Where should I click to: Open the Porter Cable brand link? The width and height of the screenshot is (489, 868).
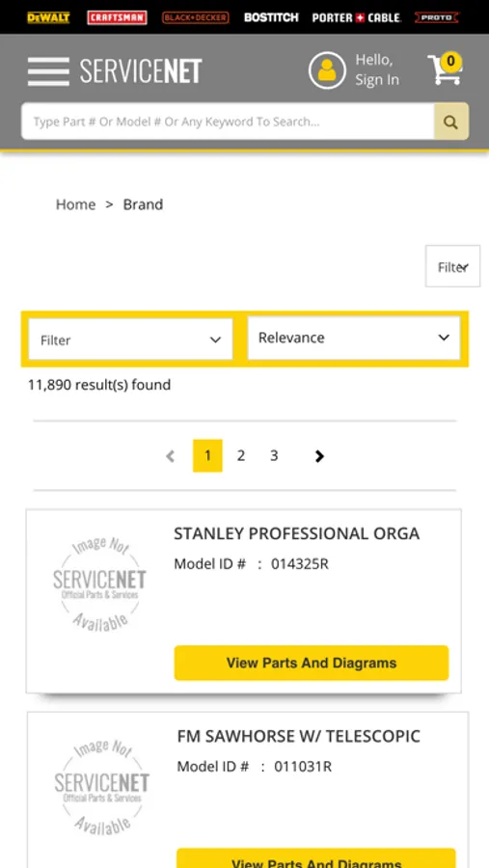356,17
